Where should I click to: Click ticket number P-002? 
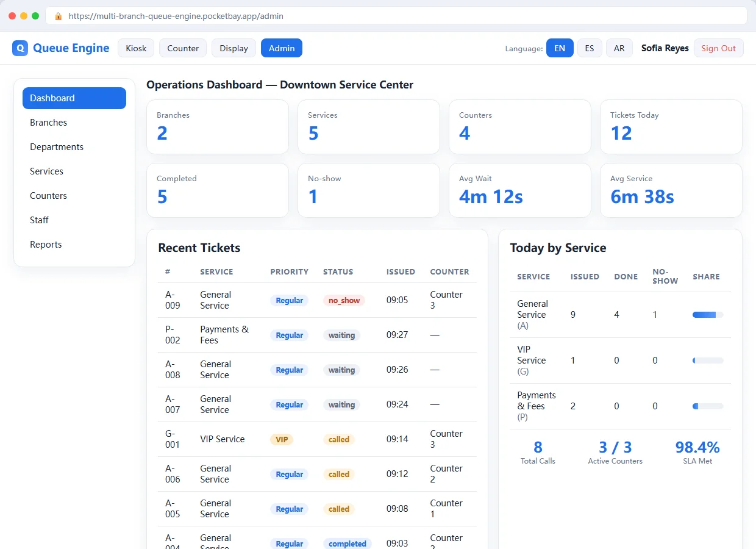(173, 335)
